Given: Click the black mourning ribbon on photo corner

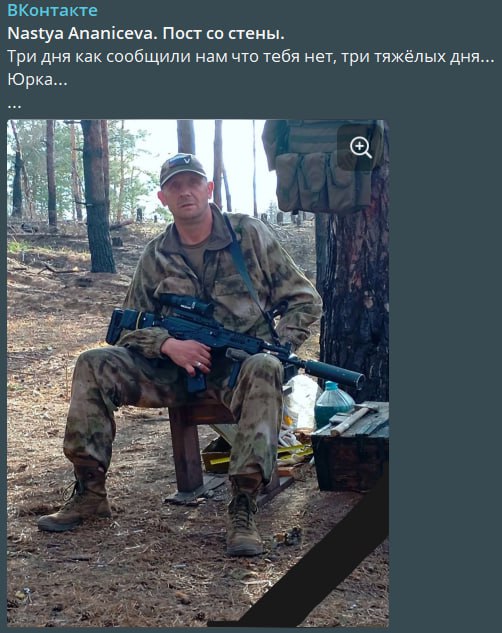Looking at the screenshot, I should (307, 561).
